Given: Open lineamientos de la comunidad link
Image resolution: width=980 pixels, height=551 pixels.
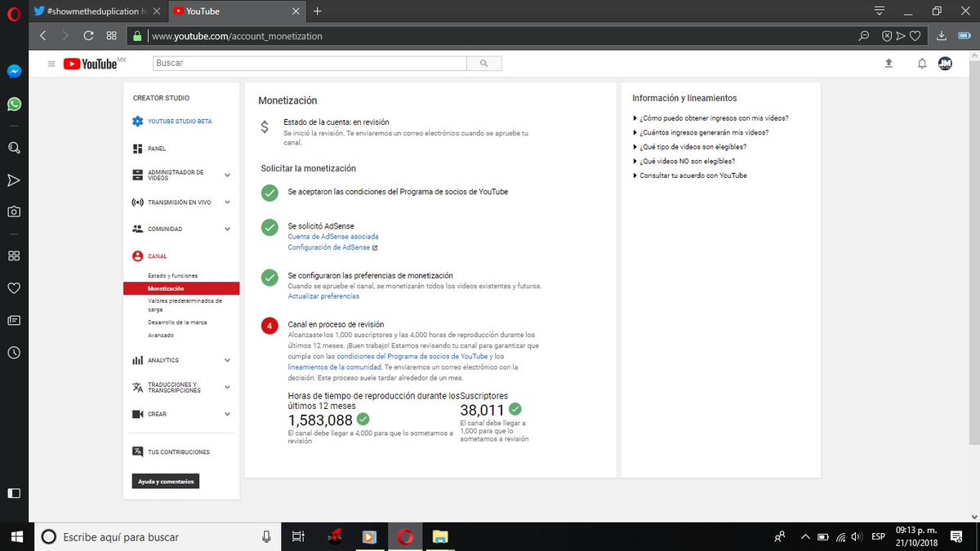Looking at the screenshot, I should [x=335, y=367].
